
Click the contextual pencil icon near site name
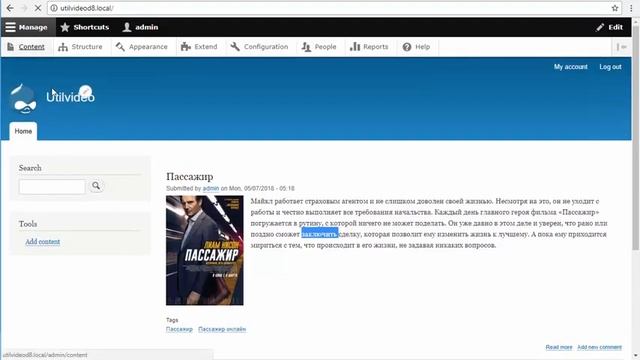(85, 91)
